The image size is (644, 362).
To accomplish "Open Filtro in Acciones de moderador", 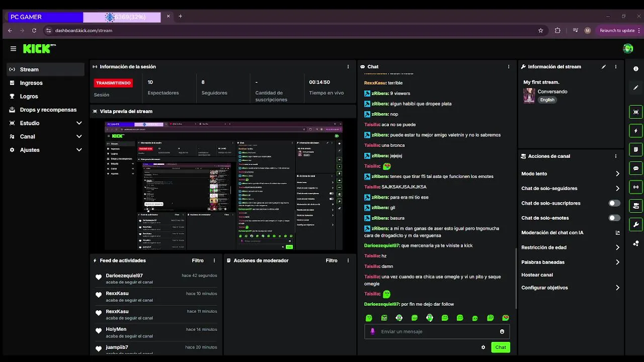I will (x=332, y=260).
